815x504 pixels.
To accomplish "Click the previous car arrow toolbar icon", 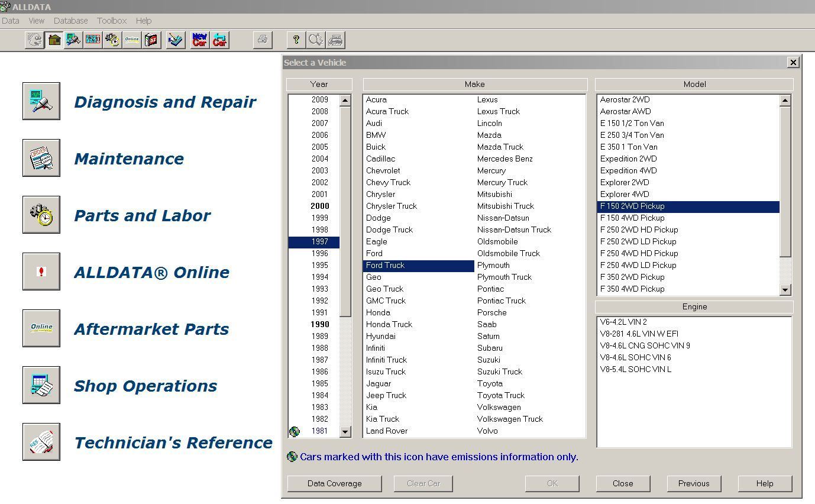I will click(x=219, y=40).
